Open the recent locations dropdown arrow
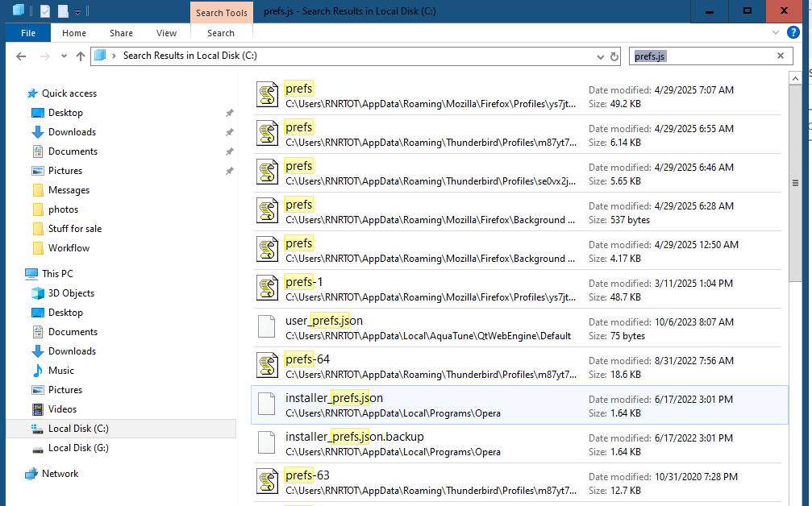This screenshot has height=506, width=812. (64, 56)
